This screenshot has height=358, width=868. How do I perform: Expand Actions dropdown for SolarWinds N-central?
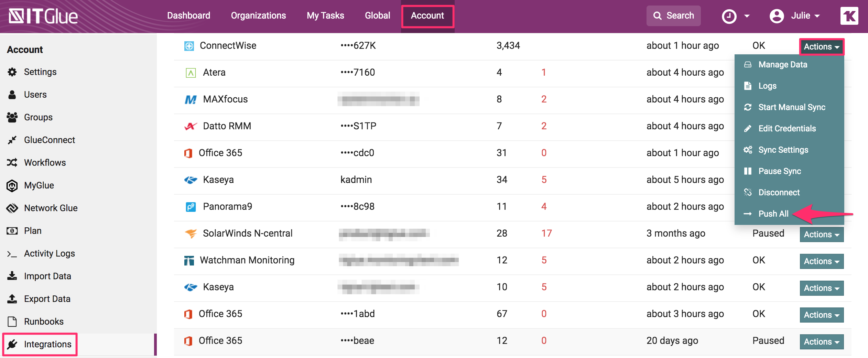click(x=821, y=235)
